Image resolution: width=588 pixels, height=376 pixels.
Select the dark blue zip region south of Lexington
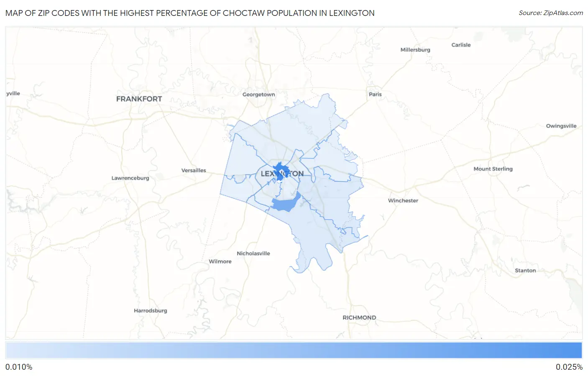pos(286,203)
